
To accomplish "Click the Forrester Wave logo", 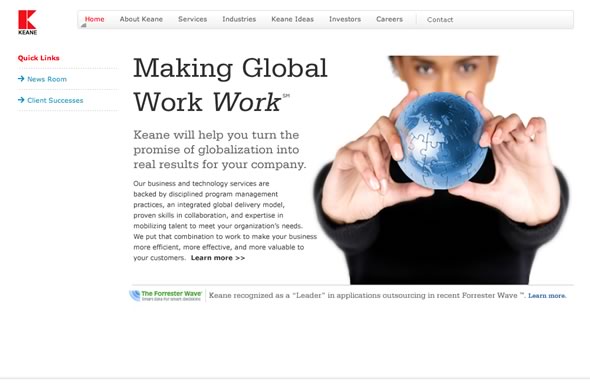I will click(166, 296).
